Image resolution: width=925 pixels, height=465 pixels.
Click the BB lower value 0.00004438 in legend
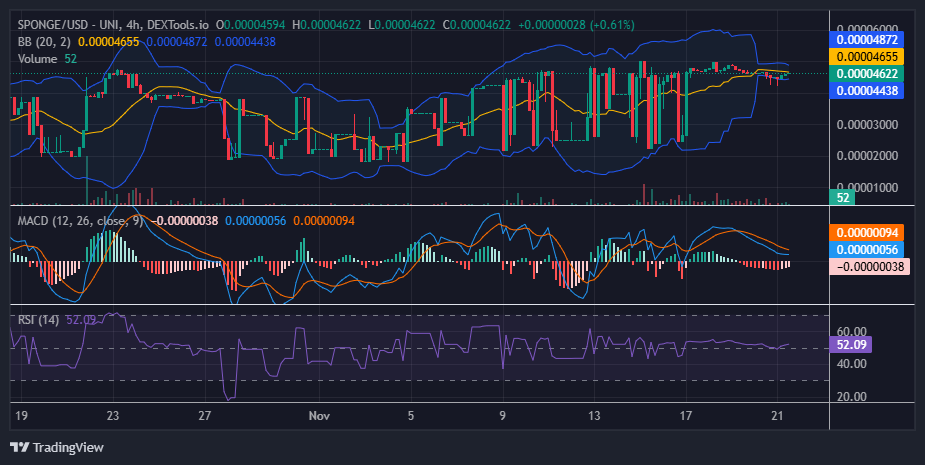[x=245, y=42]
